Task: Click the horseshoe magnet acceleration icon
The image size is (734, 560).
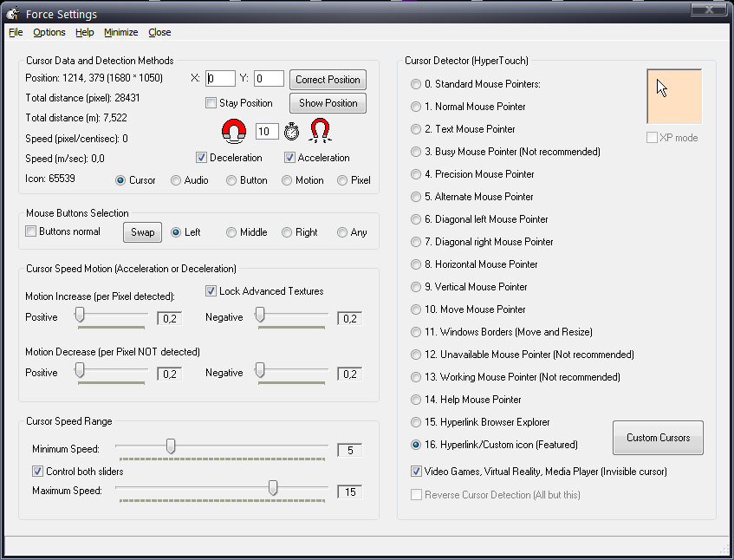Action: (x=320, y=131)
